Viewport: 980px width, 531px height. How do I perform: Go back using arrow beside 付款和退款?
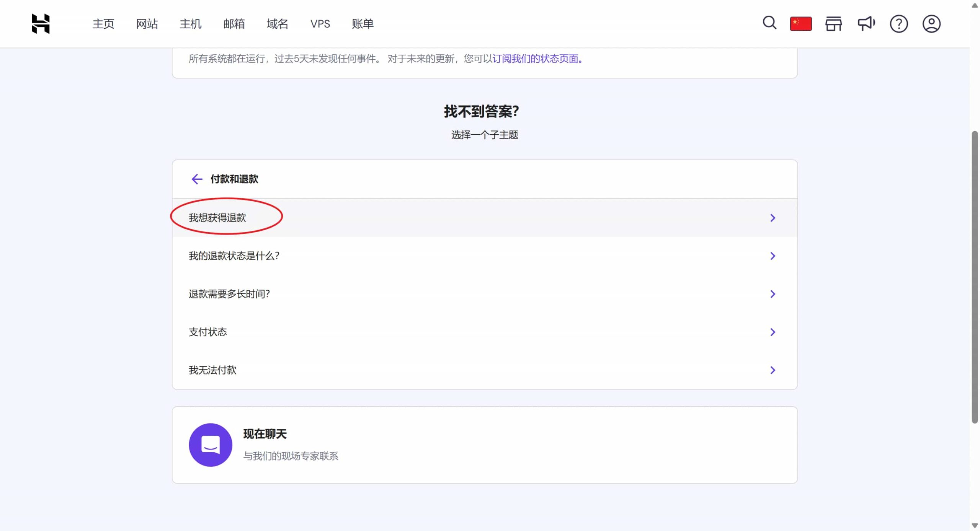(196, 179)
